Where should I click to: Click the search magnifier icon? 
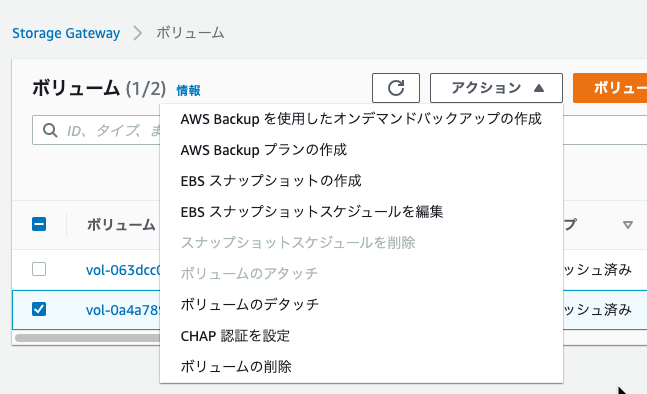[x=50, y=130]
